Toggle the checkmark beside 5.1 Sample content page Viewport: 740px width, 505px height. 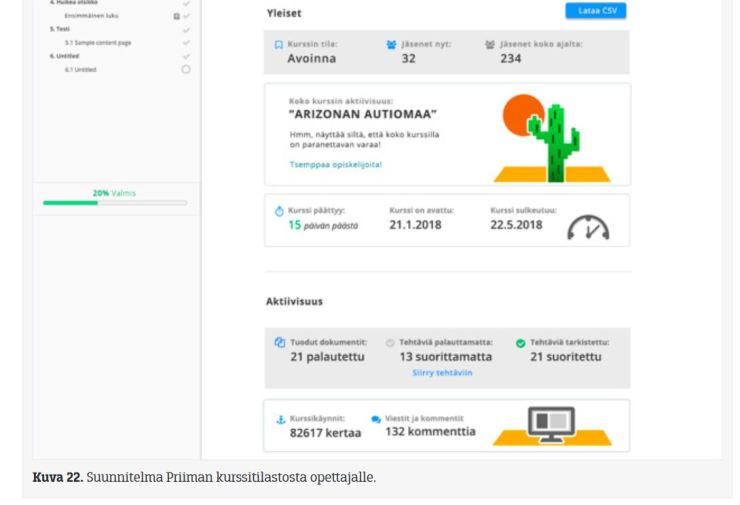(x=186, y=43)
